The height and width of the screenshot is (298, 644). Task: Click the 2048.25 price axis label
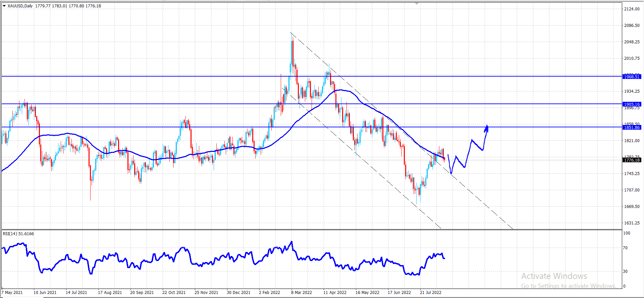point(632,42)
